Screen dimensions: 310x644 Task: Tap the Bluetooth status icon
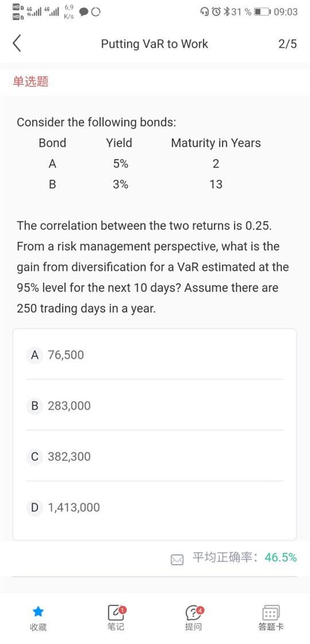coord(226,11)
